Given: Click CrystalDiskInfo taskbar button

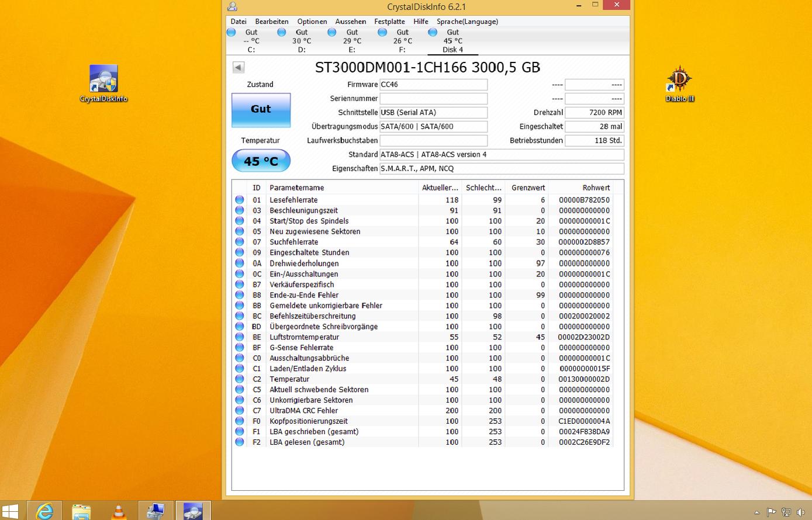Looking at the screenshot, I should click(x=193, y=511).
